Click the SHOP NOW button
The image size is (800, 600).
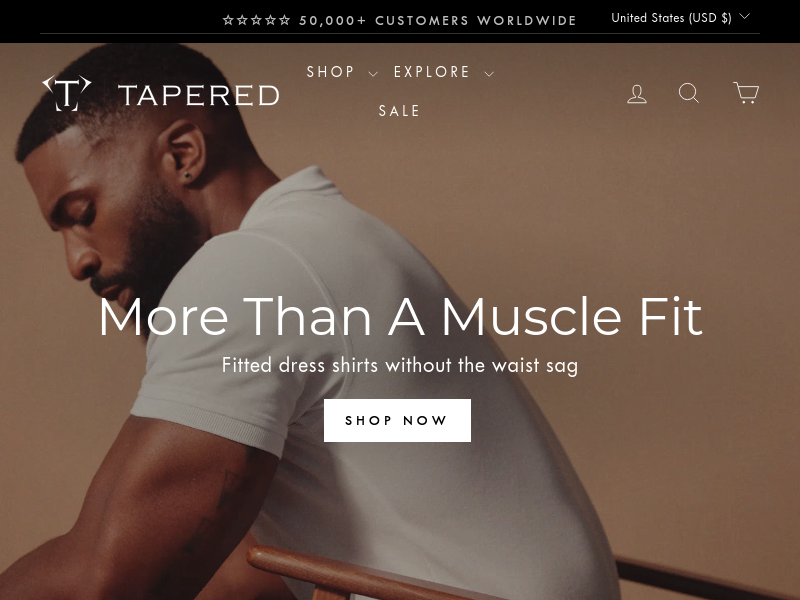tap(397, 420)
